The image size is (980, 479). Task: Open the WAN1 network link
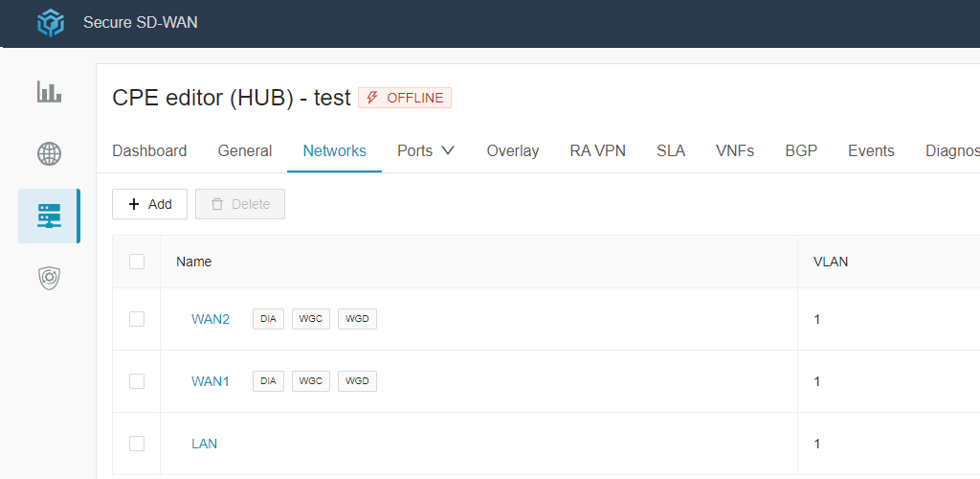pyautogui.click(x=211, y=381)
